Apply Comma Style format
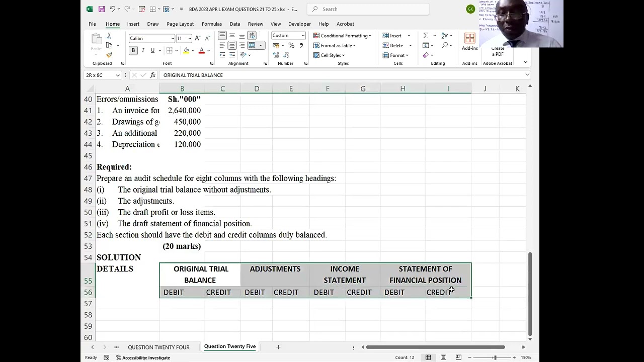Screen dimensions: 644x362 click(301, 45)
